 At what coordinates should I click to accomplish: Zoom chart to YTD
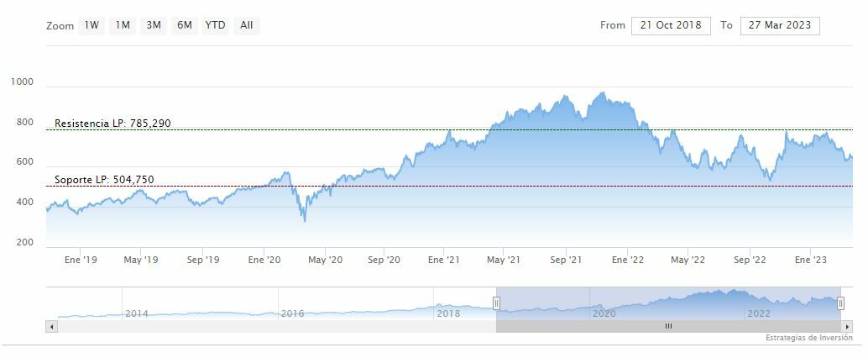215,25
